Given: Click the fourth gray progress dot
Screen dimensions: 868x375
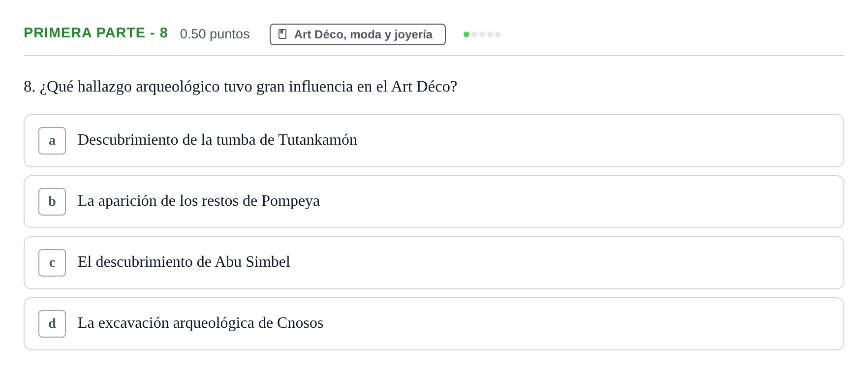Looking at the screenshot, I should (x=490, y=34).
